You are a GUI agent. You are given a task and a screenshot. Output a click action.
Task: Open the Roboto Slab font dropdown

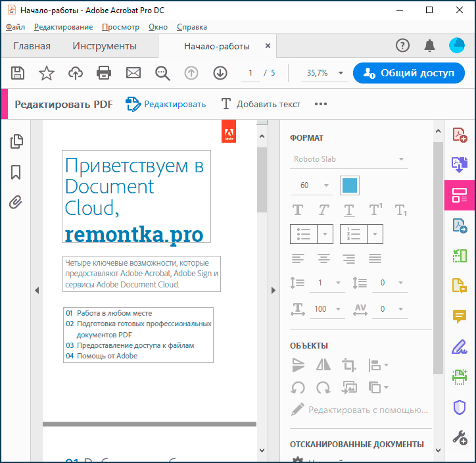coord(349,159)
